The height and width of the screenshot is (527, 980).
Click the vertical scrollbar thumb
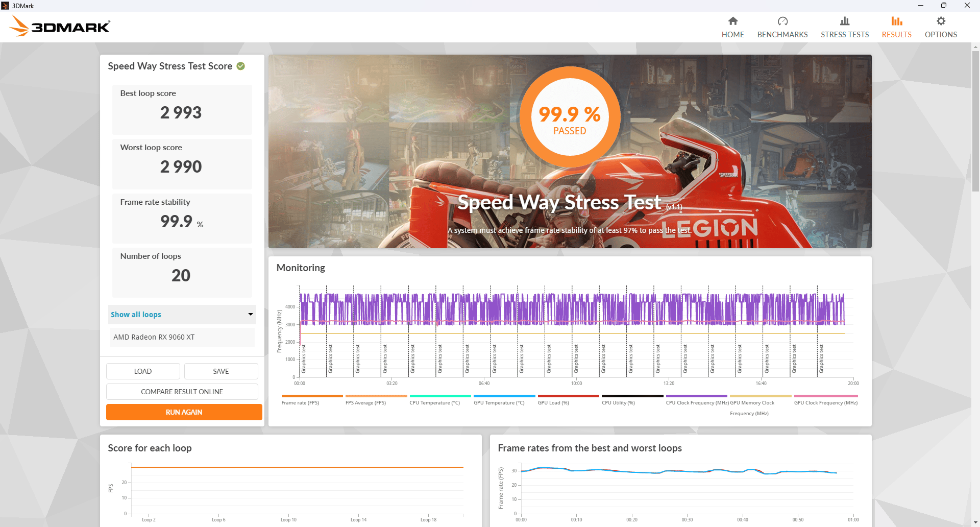[x=975, y=121]
